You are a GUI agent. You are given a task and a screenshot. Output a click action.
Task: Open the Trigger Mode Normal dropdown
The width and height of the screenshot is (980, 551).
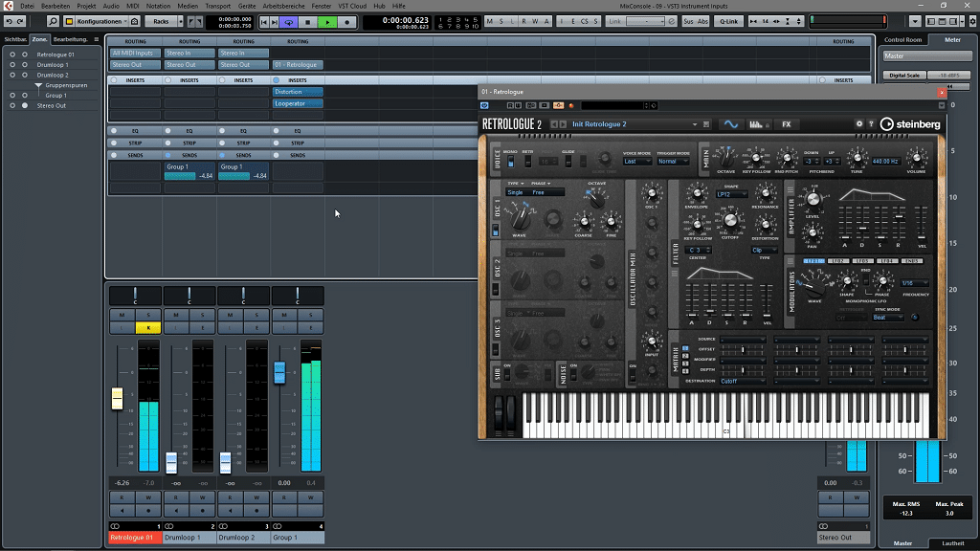pos(673,161)
